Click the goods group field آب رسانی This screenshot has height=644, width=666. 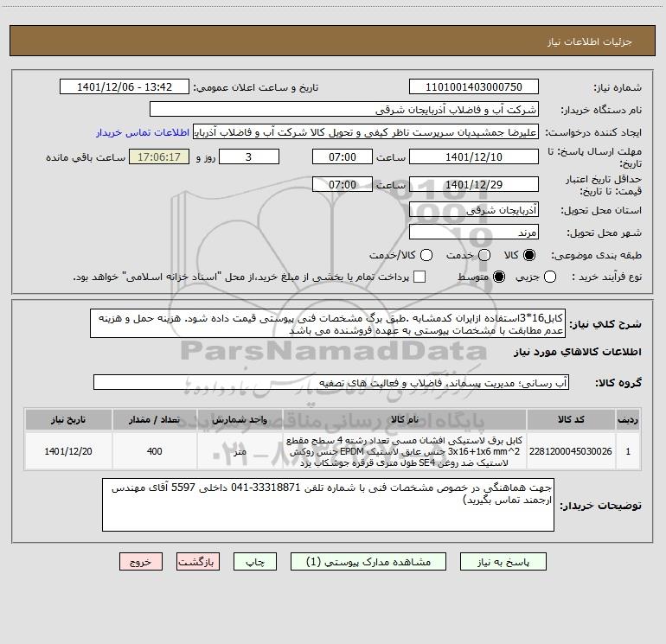tap(331, 382)
